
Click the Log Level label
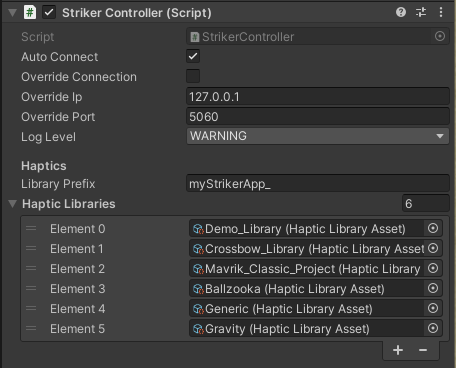[48, 137]
